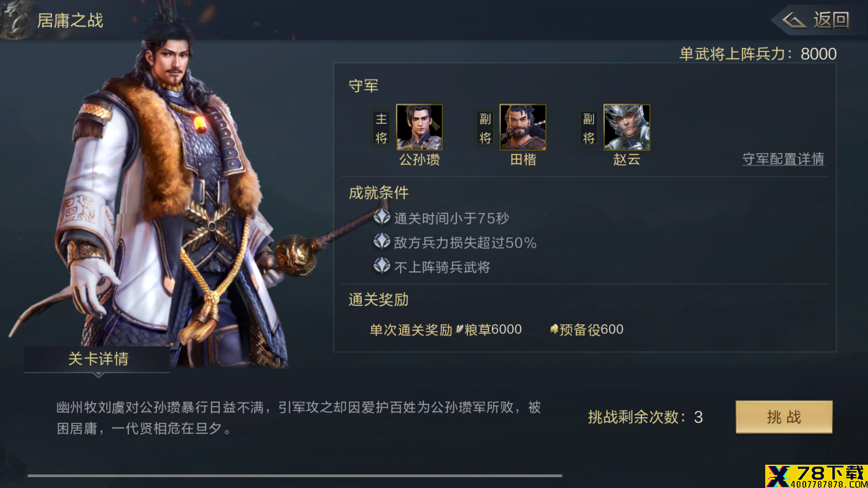Screen dimensions: 868x488
Task: Click diamond icon for 不上阵骑兵武将
Action: point(382,266)
